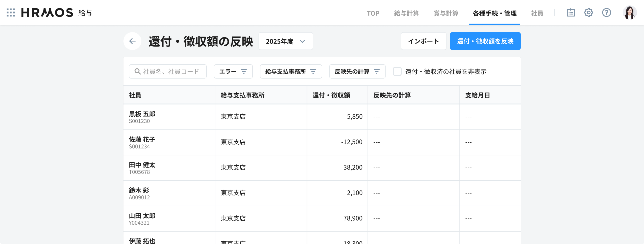Go to the 社員 tab
Viewport: 644px width, 244px height.
point(537,13)
